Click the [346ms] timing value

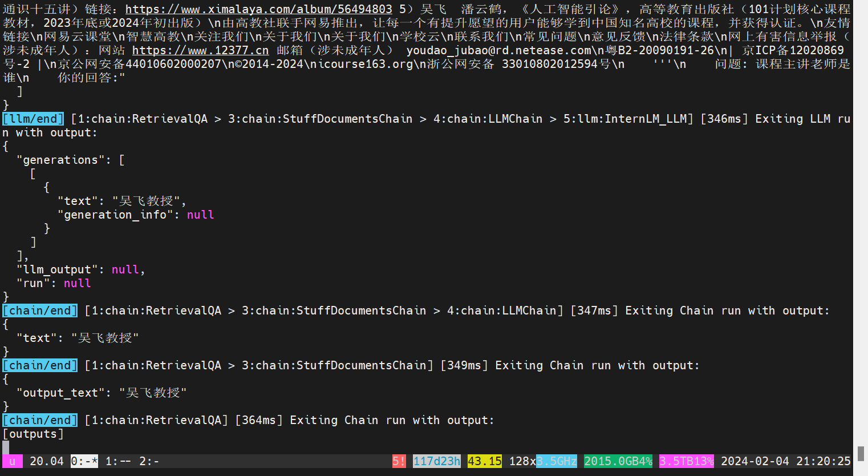[724, 119]
